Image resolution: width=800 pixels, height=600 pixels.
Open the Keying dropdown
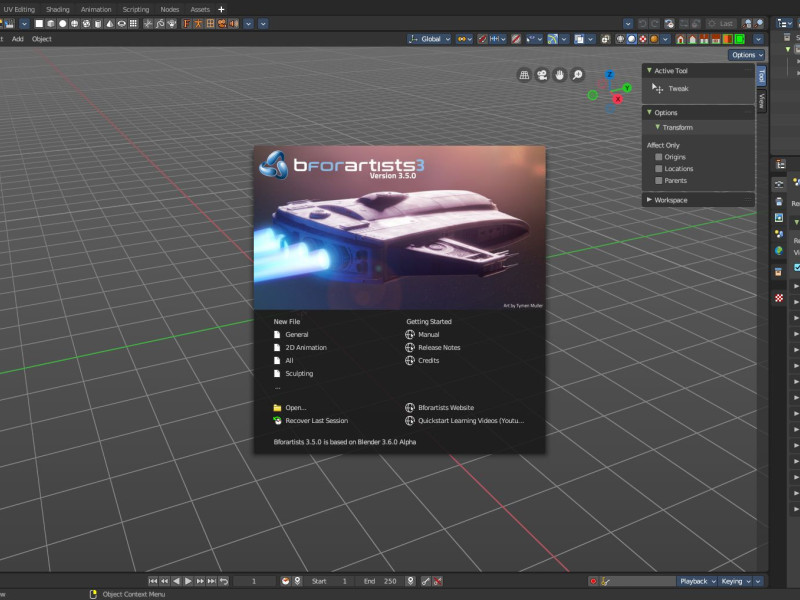coord(736,581)
